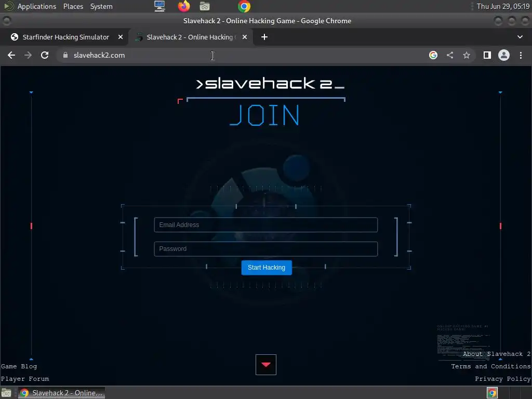532x399 pixels.
Task: Focus the Password field
Action: pyautogui.click(x=265, y=249)
